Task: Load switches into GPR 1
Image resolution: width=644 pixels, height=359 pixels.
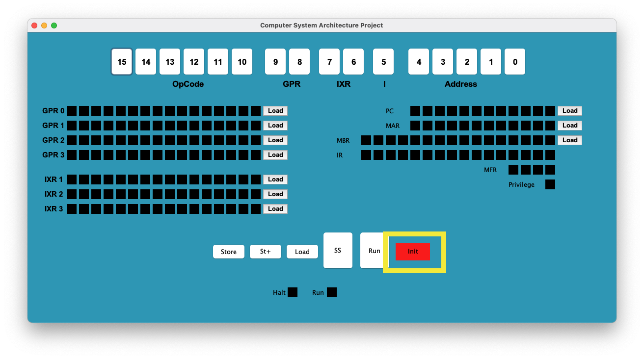Action: pos(275,126)
